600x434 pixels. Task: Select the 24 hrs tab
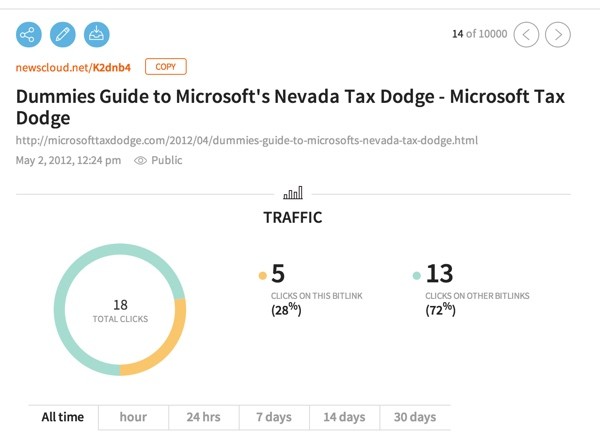coord(204,417)
